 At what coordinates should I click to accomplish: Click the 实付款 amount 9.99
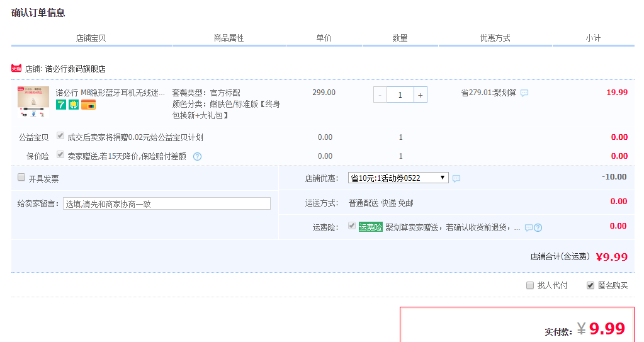click(607, 328)
